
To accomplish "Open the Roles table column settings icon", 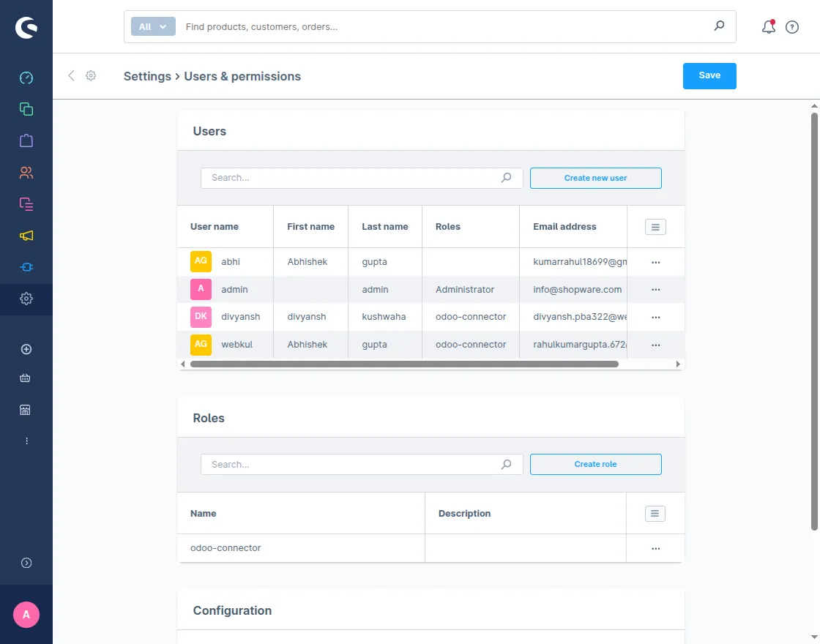I will pos(655,514).
